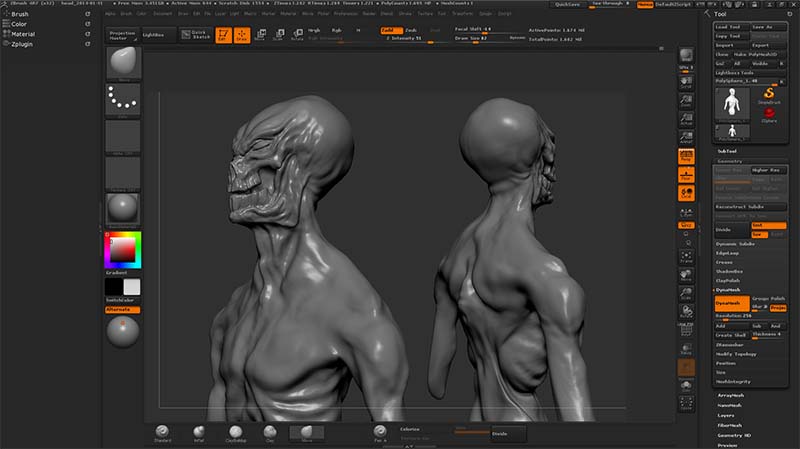800x449 pixels.
Task: Click the Scale view navigation icon
Action: [686, 294]
